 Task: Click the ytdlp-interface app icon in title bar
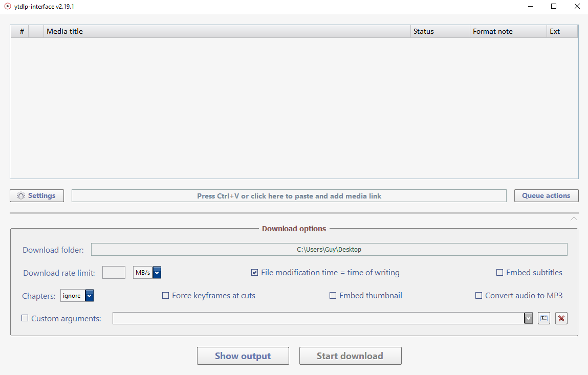tap(8, 6)
